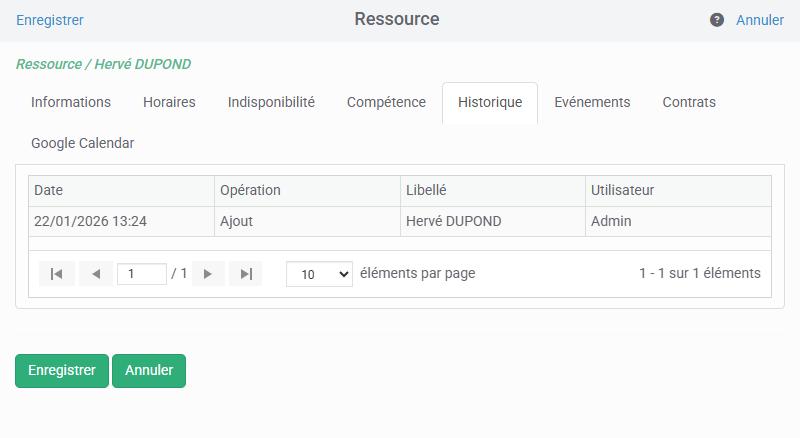Click the Annuler link in header
The image size is (800, 438).
click(x=760, y=20)
